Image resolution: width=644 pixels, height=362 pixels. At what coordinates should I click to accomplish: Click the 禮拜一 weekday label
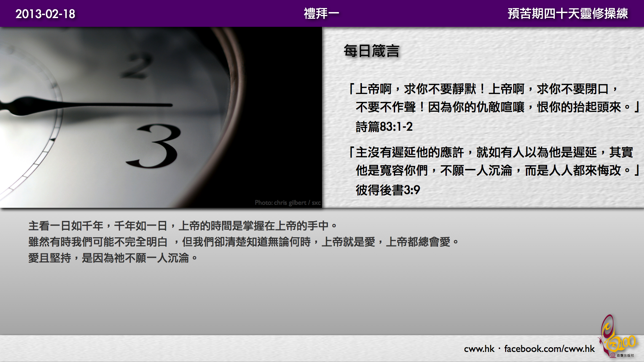(321, 14)
